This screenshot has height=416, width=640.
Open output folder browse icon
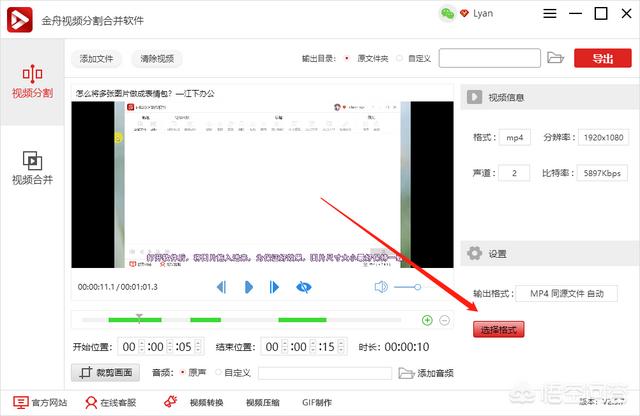point(556,58)
